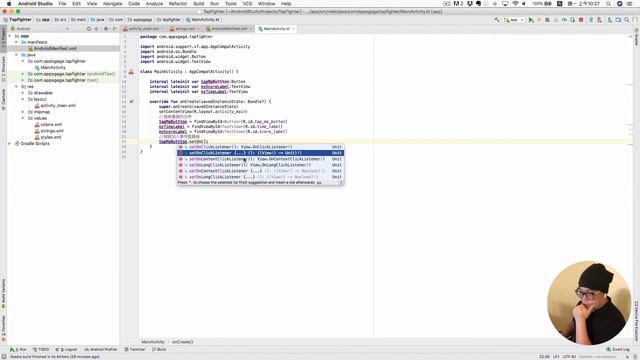Toggle the Favorites side panel
Image resolution: width=640 pixels, height=360 pixels.
coord(3,329)
